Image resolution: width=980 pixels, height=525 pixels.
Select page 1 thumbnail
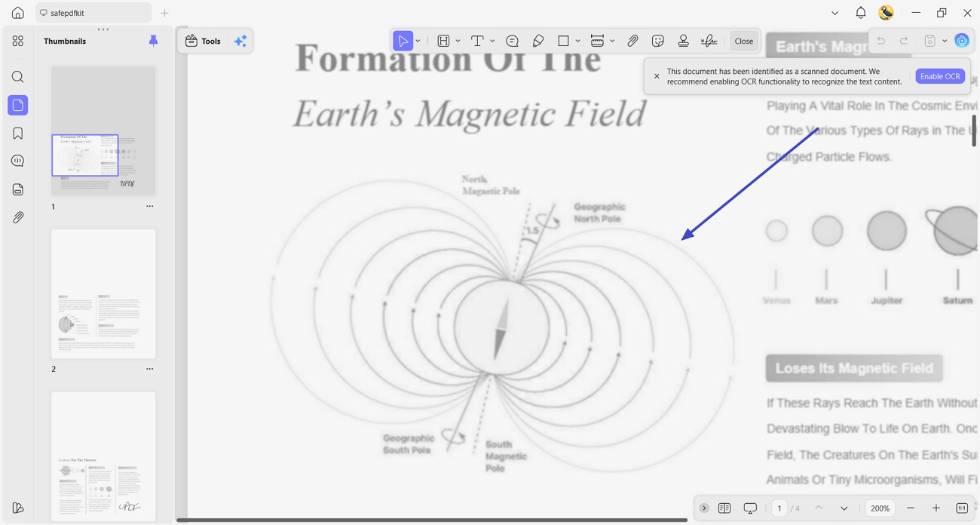pyautogui.click(x=103, y=130)
